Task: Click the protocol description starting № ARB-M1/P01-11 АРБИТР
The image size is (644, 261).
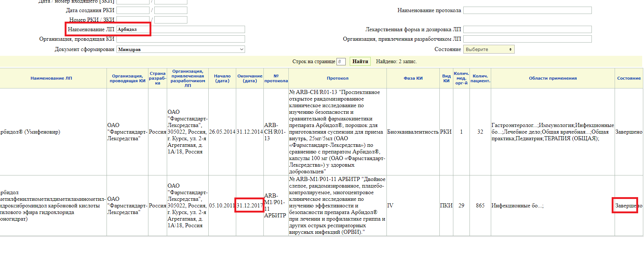Action: (x=337, y=206)
